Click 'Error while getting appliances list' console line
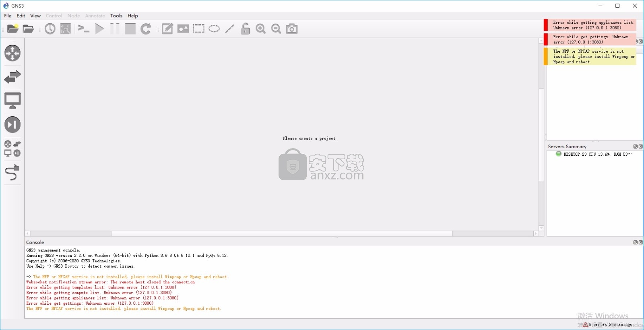Viewport: 644px width, 330px height. coord(103,298)
